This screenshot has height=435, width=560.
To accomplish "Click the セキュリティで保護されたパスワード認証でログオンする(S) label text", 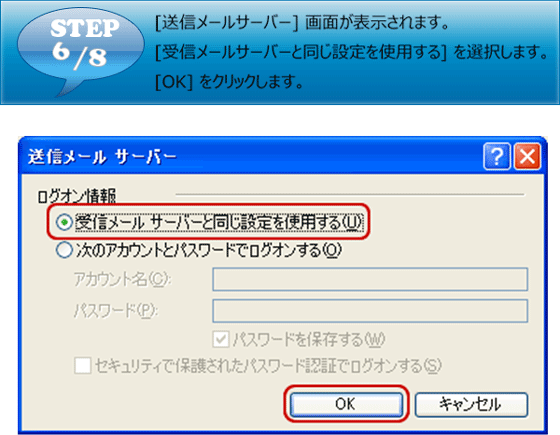I will pyautogui.click(x=268, y=366).
